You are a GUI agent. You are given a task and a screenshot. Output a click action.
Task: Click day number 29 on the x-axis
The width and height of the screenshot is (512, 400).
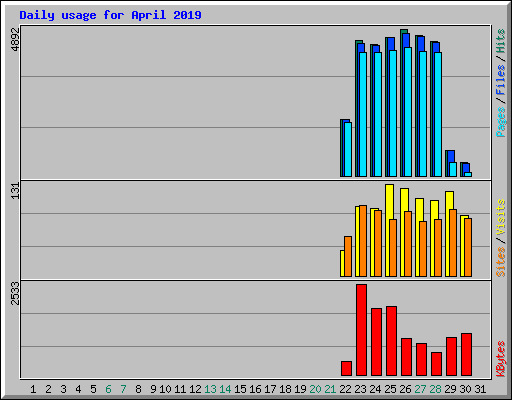click(x=450, y=389)
